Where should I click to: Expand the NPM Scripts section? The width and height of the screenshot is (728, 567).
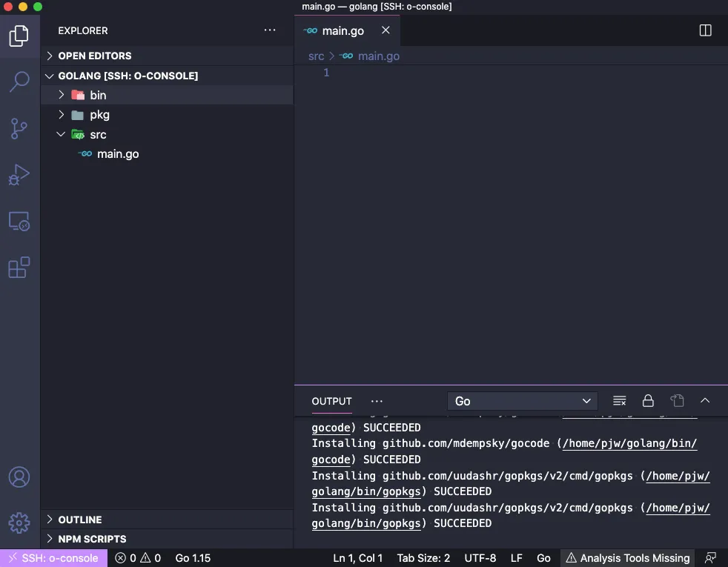167,539
